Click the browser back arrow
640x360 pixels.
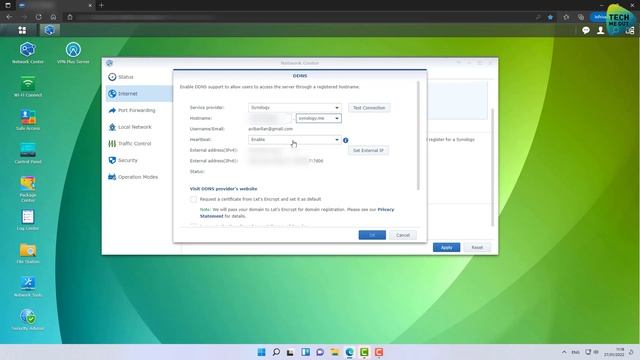pos(9,17)
